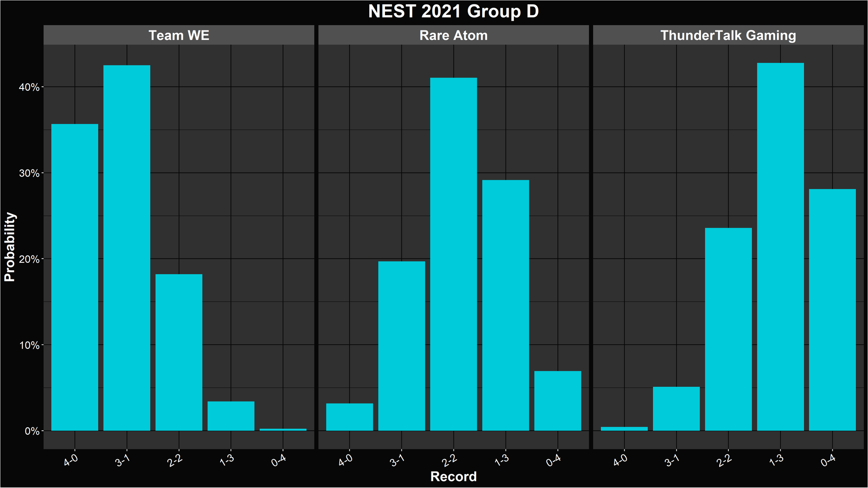
Task: Click the 20% y-axis label
Action: tap(29, 259)
